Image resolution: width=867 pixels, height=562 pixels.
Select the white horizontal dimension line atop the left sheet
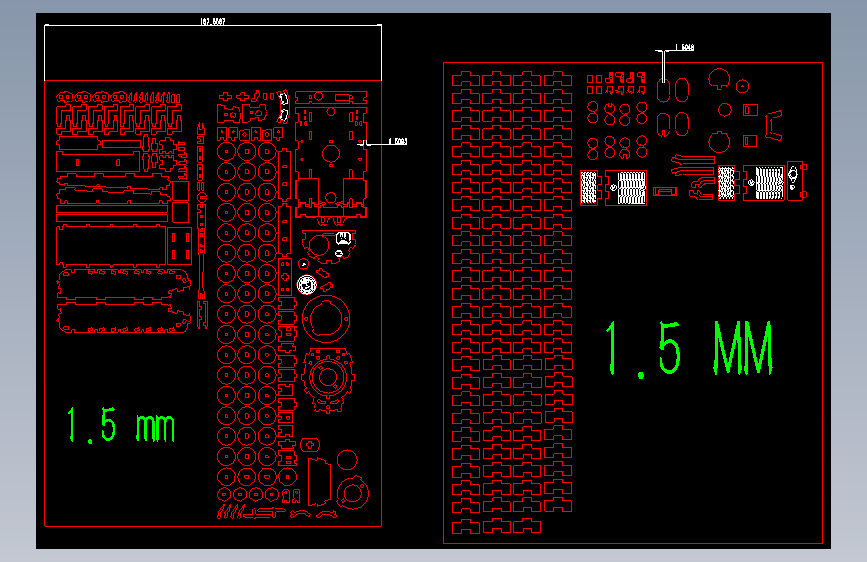(213, 25)
